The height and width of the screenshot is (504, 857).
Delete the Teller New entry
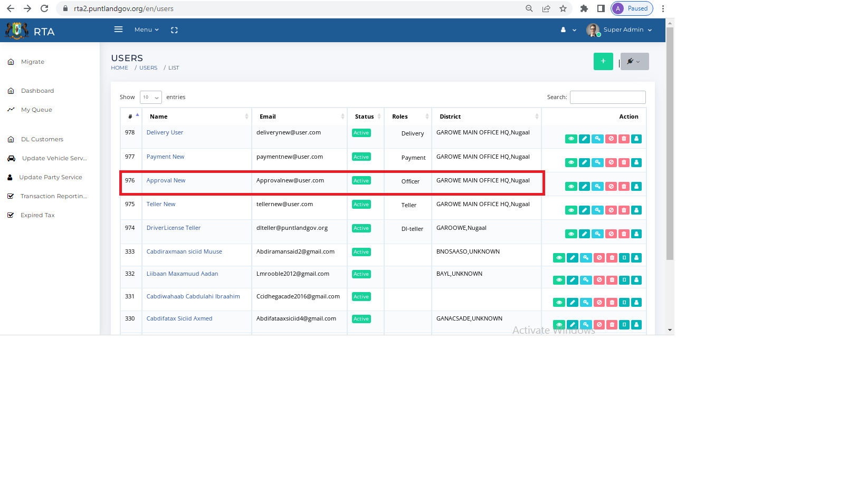point(624,210)
